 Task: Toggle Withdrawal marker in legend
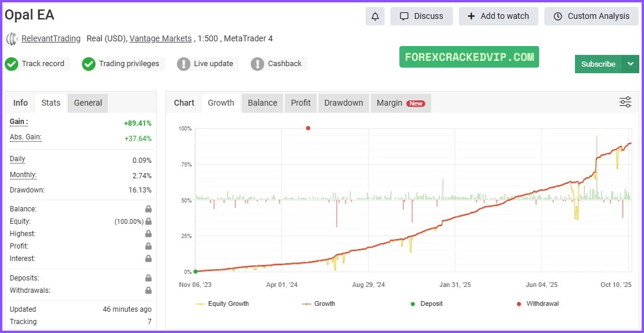coord(537,303)
